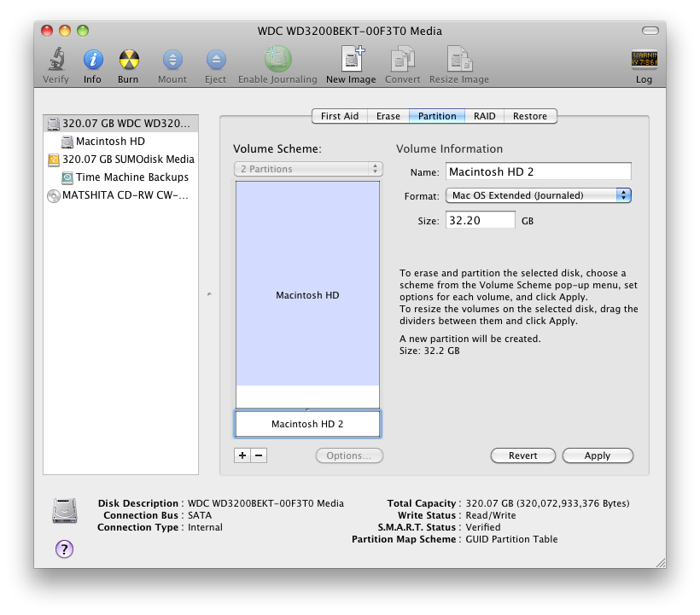Click the 320.07 GB Total Capacity value

[x=547, y=503]
